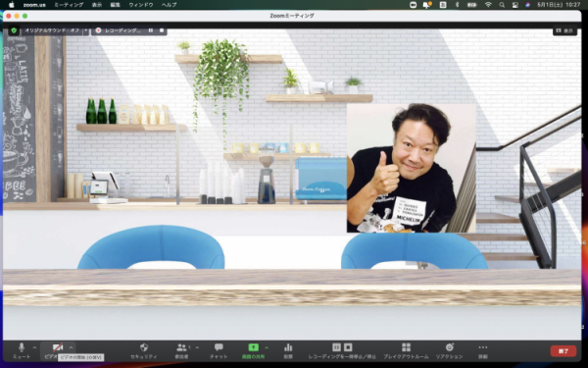Open the 参加者 participants panel
Screen dimensions: 588x368
click(182, 350)
